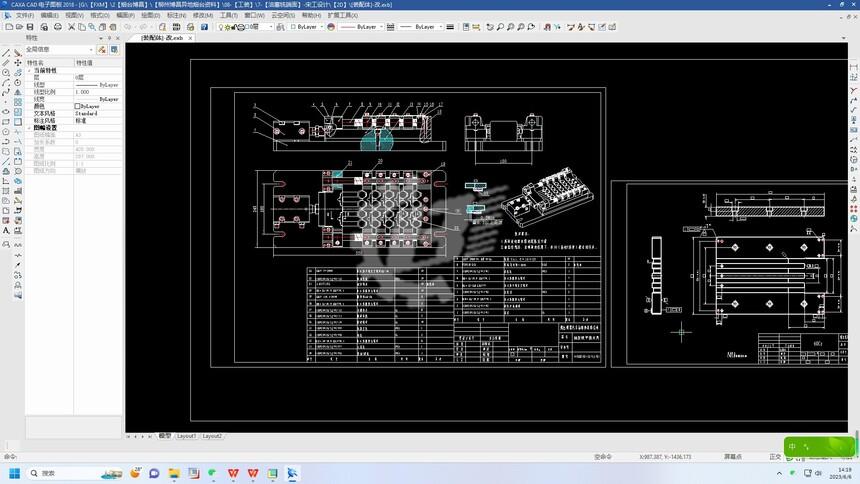Toggle the ByLayer color checkbox in properties
The height and width of the screenshot is (484, 860).
coord(77,106)
